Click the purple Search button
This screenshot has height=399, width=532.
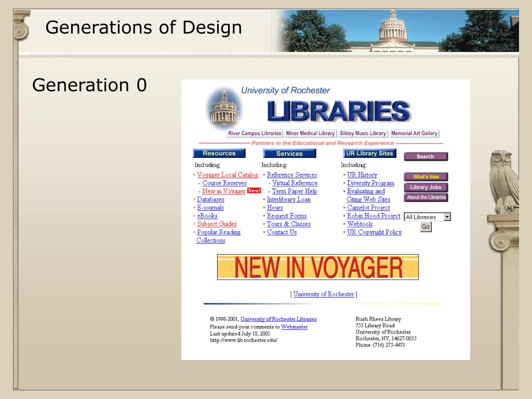[x=425, y=156]
